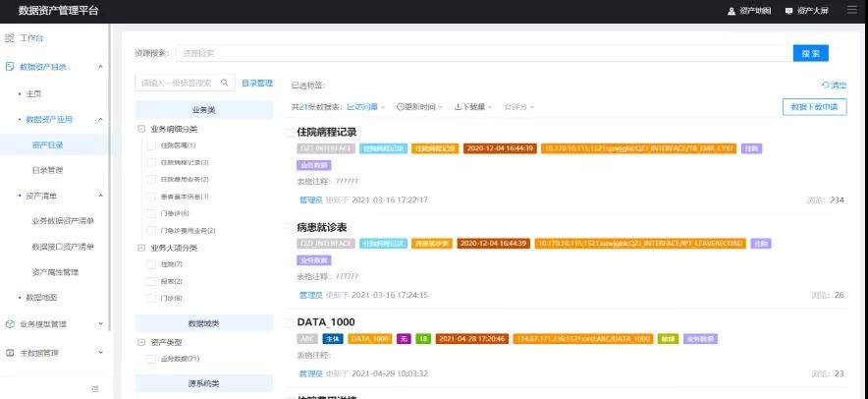Expand the 主数据管理 sidebar menu
Screen dimensions: 868x399
point(100,352)
